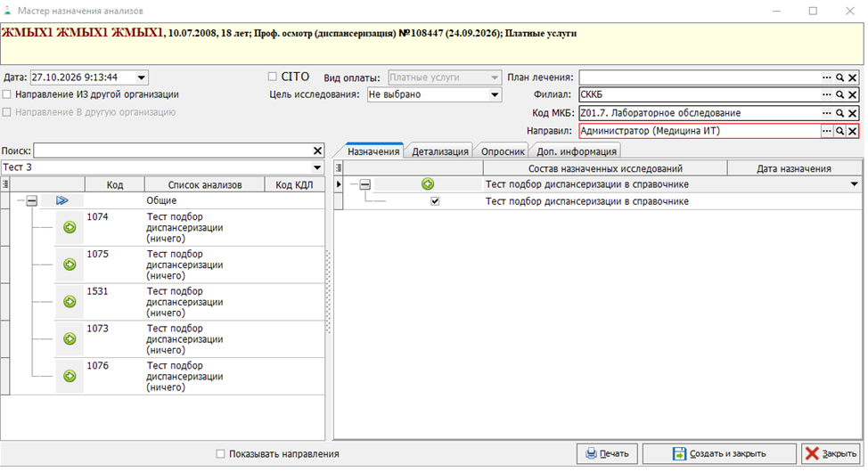Screen dimensions: 868x472
Task: Add analysis 1531 with green arrow icon
Action: [70, 302]
